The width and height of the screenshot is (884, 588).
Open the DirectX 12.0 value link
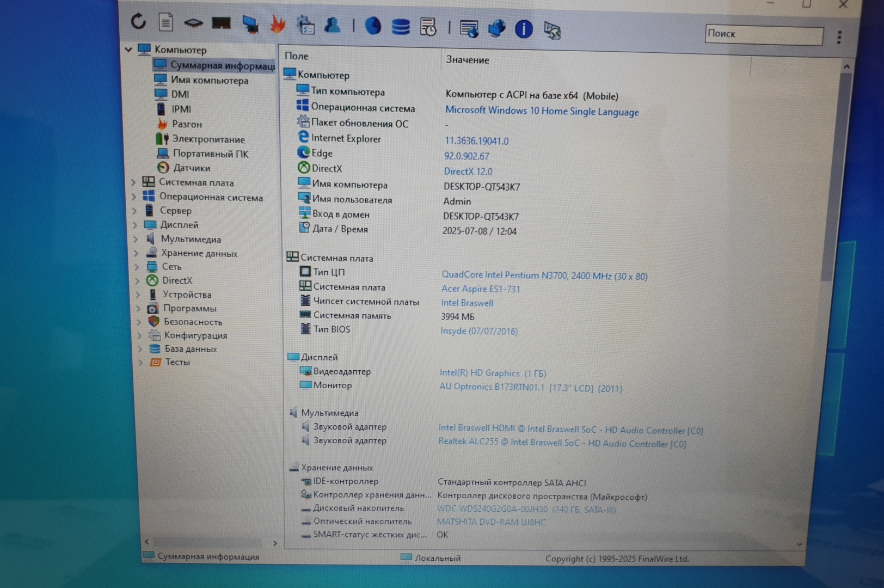tap(468, 171)
